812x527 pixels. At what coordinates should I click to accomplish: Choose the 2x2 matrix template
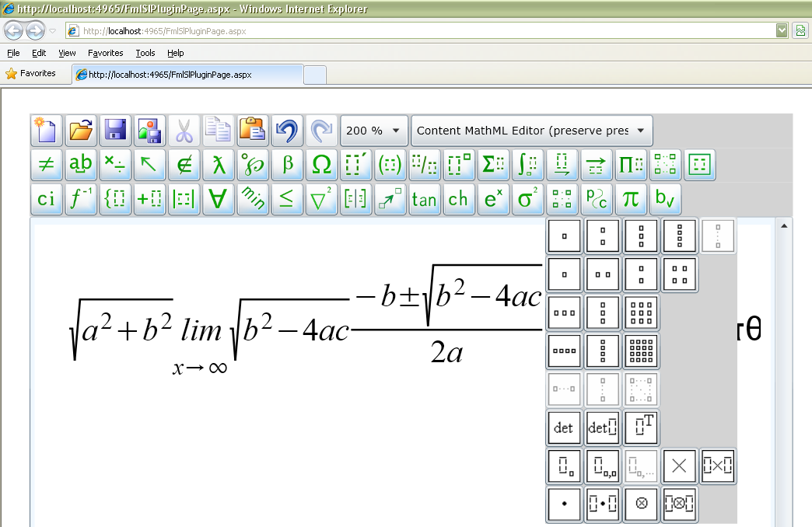pyautogui.click(x=679, y=274)
